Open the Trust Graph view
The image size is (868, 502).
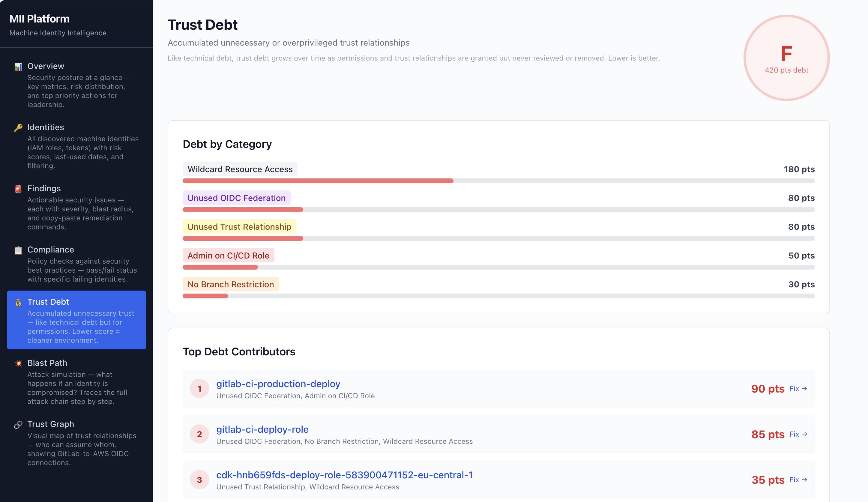pyautogui.click(x=76, y=443)
